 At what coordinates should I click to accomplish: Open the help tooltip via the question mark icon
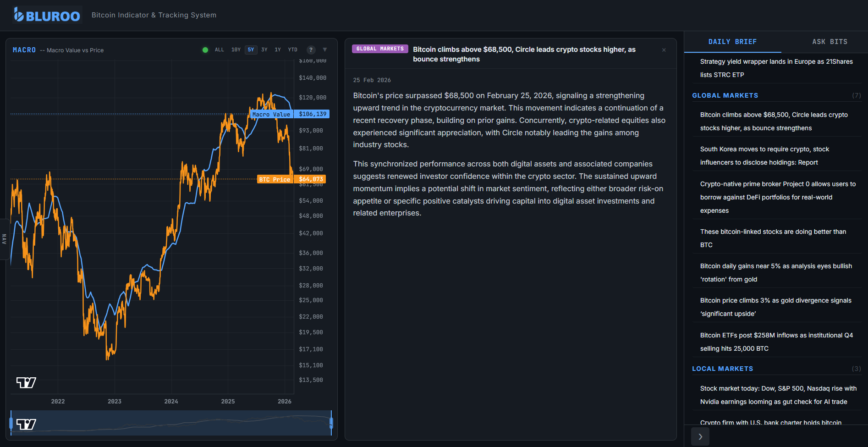(x=311, y=50)
